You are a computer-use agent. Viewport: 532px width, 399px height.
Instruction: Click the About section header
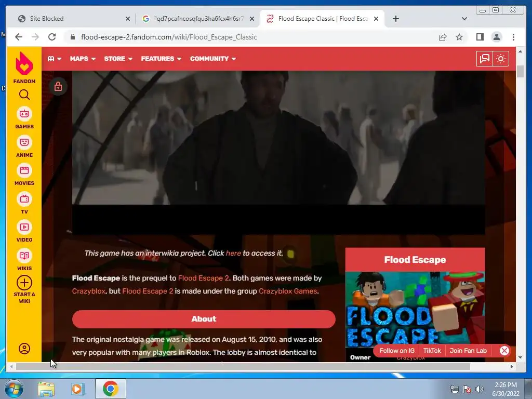click(204, 319)
